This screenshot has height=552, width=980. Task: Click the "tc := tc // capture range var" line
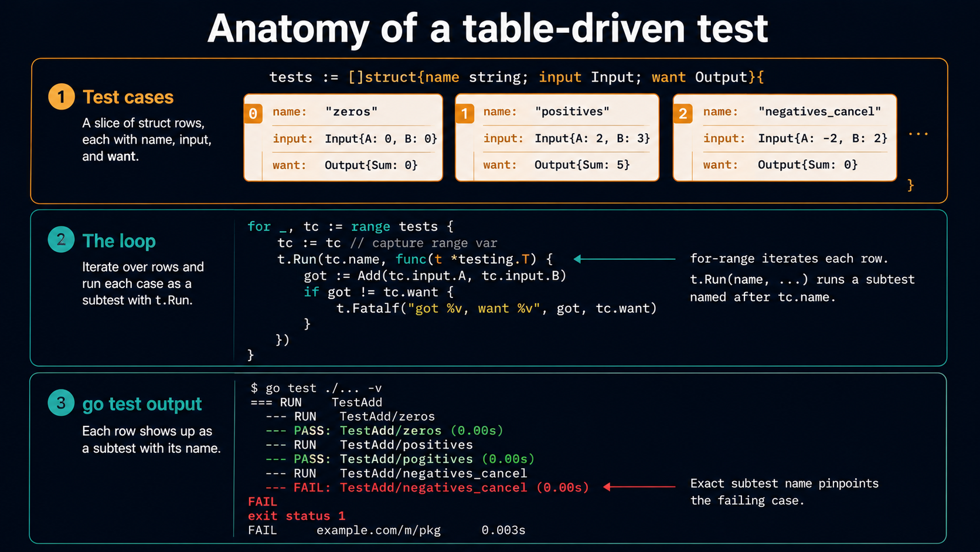click(x=387, y=243)
